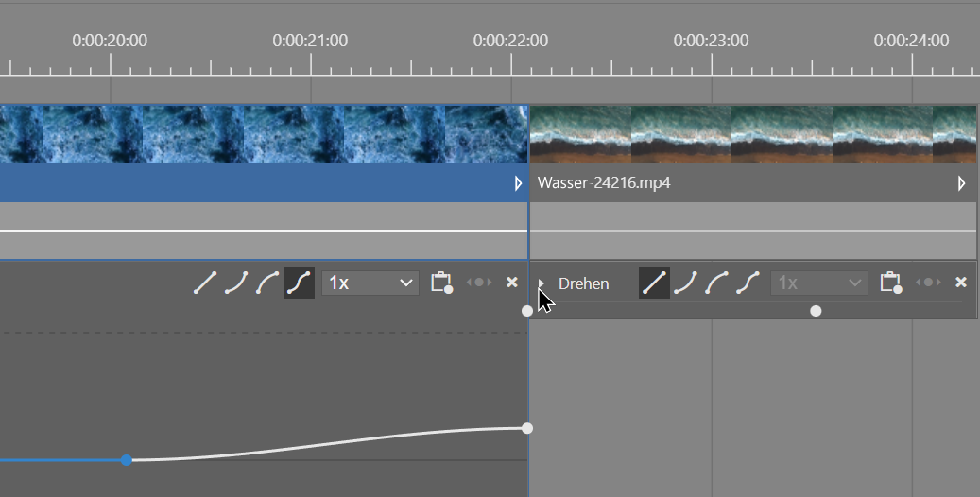This screenshot has width=980, height=497.
Task: Click the 0:00:23:00 mark on the ruler
Action: pos(711,41)
